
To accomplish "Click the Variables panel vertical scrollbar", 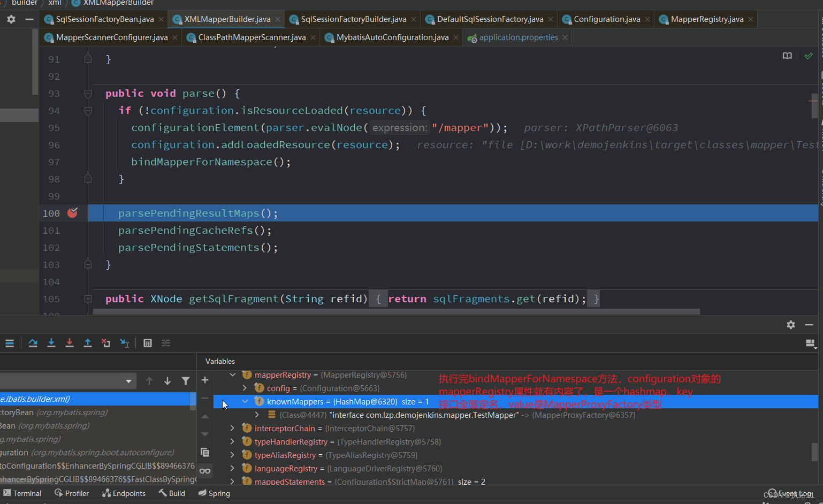I will point(814,452).
